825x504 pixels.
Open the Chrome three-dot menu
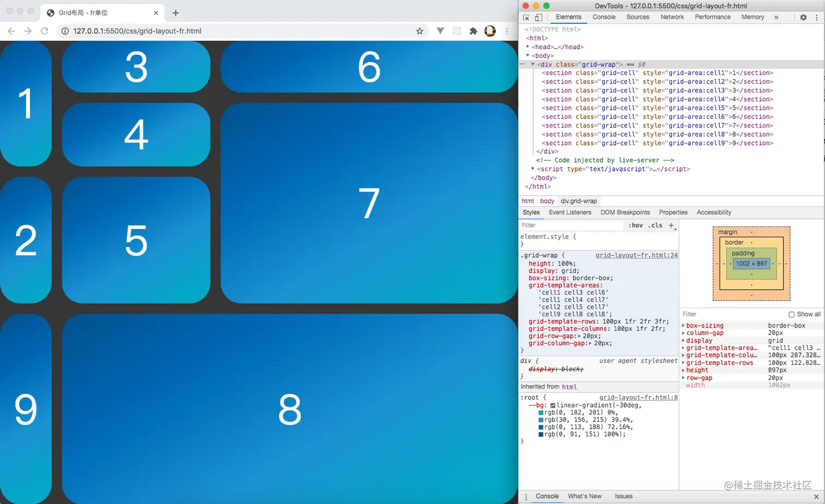(506, 31)
